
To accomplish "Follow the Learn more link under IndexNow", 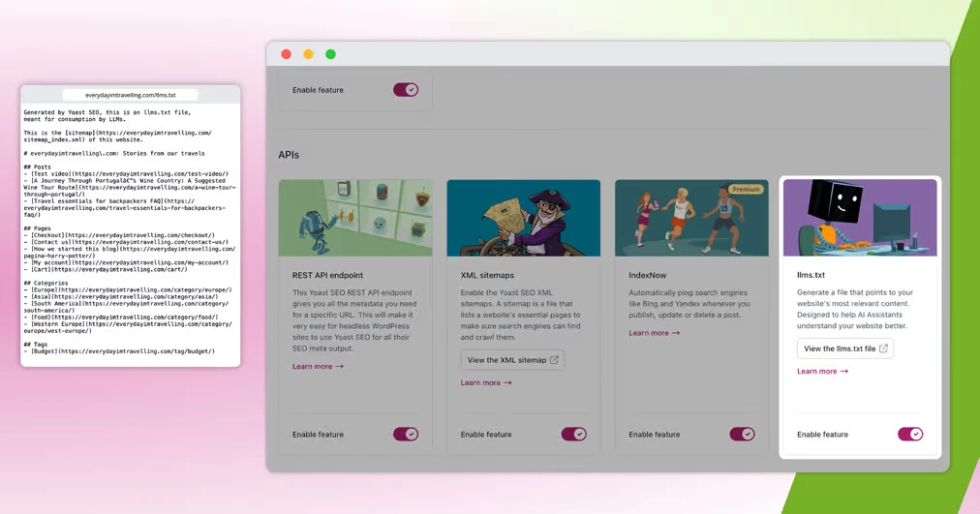I will (x=655, y=333).
